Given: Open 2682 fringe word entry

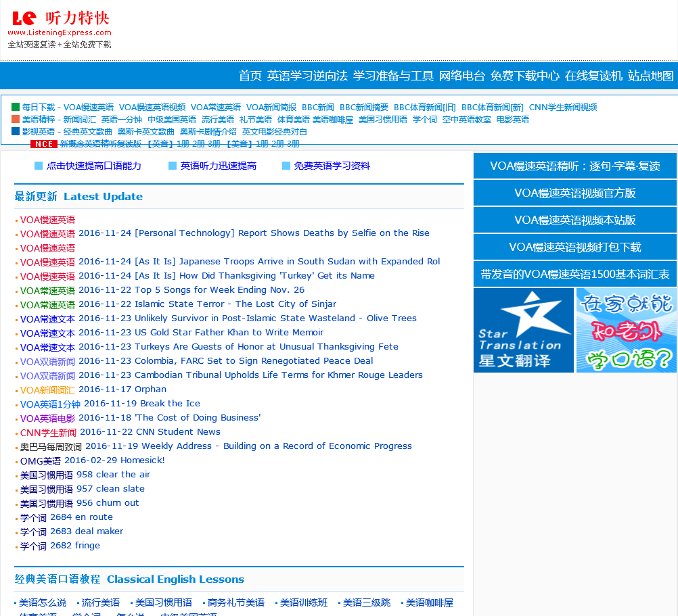Looking at the screenshot, I should [75, 546].
